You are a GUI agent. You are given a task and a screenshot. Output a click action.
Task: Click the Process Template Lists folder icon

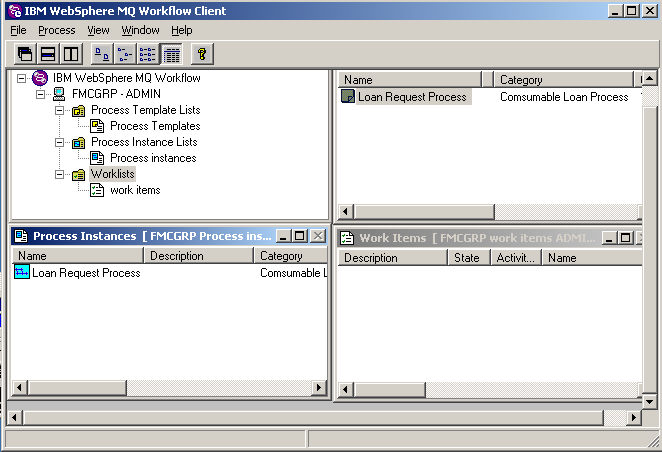78,111
